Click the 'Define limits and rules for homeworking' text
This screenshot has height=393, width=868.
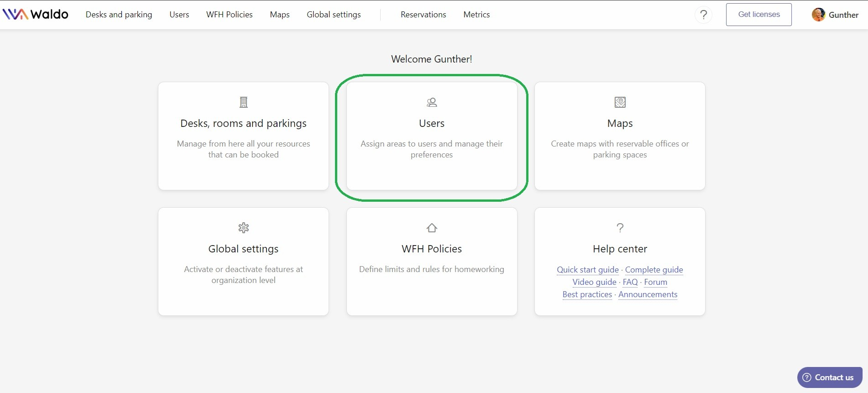click(x=432, y=269)
